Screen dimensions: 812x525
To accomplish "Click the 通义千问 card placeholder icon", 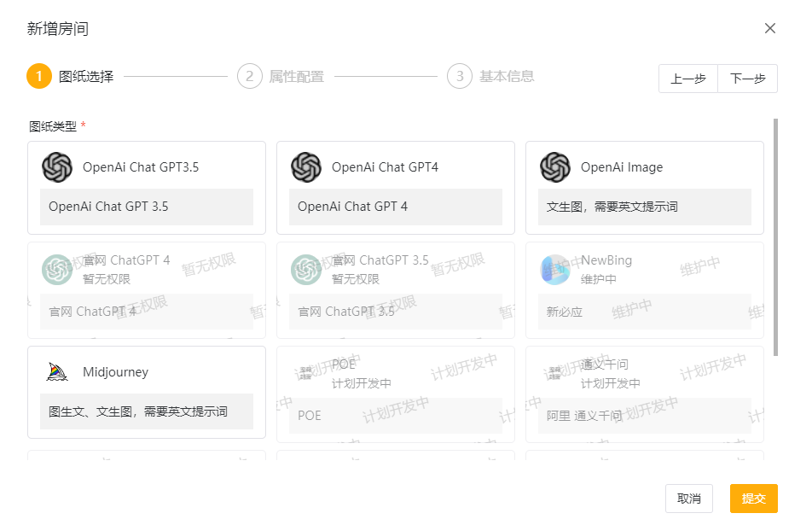I will pos(554,373).
